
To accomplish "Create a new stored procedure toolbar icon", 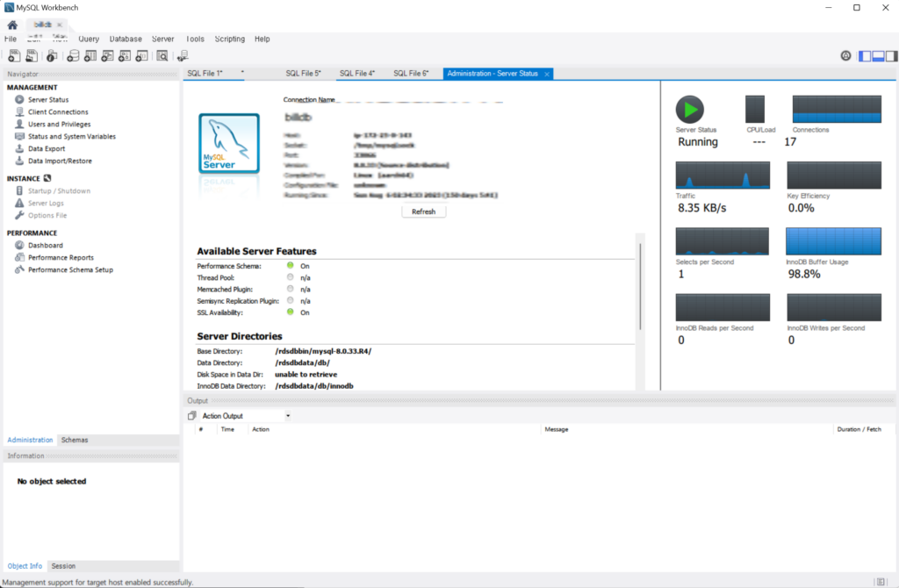I will point(125,55).
